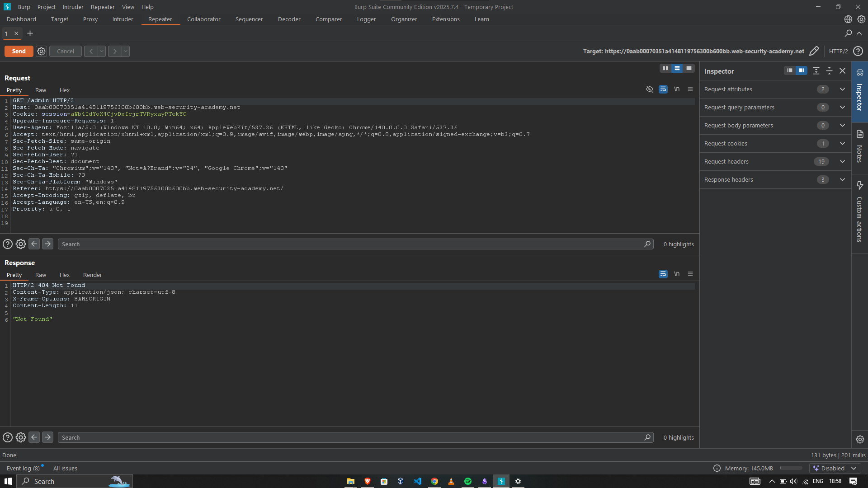
Task: Open the Project menu
Action: [x=47, y=7]
